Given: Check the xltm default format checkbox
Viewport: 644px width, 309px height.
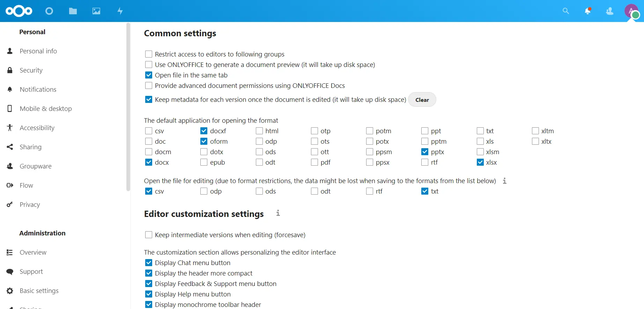Looking at the screenshot, I should click(535, 131).
